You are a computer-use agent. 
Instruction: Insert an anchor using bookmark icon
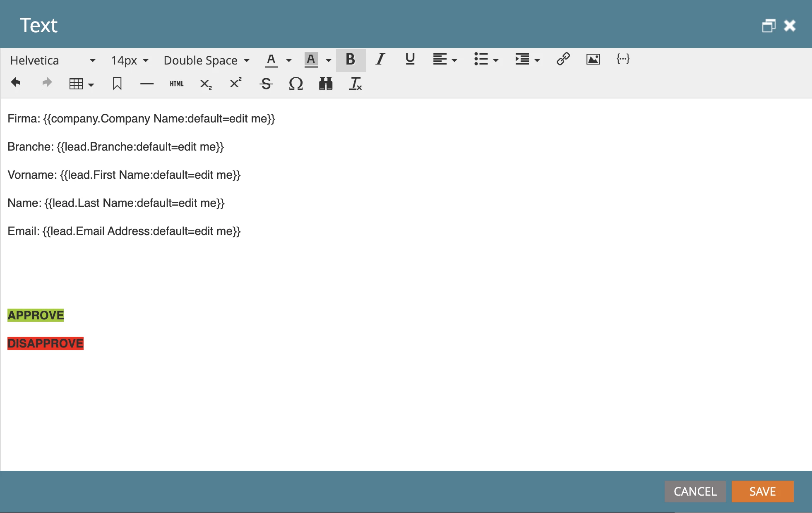pos(117,84)
